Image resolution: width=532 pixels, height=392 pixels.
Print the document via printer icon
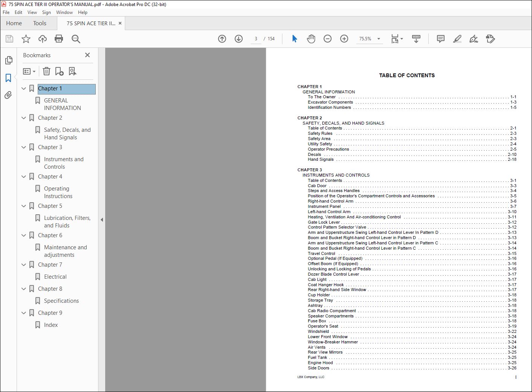tap(59, 39)
